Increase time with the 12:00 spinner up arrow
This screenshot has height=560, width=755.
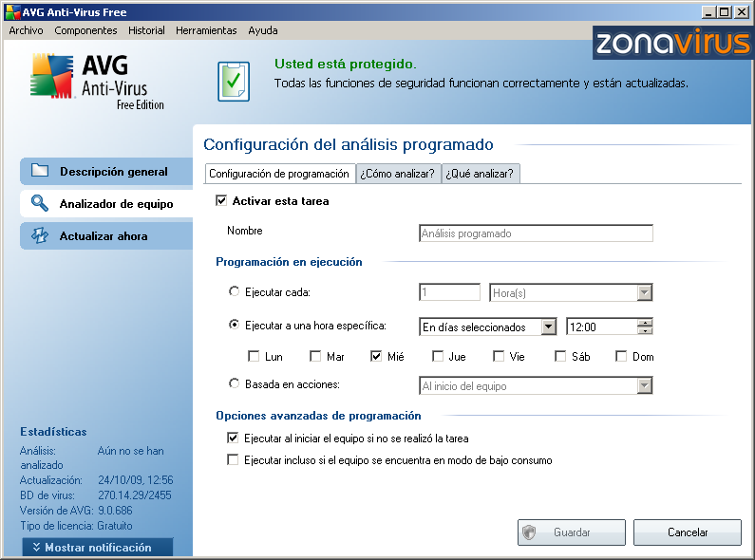point(646,323)
